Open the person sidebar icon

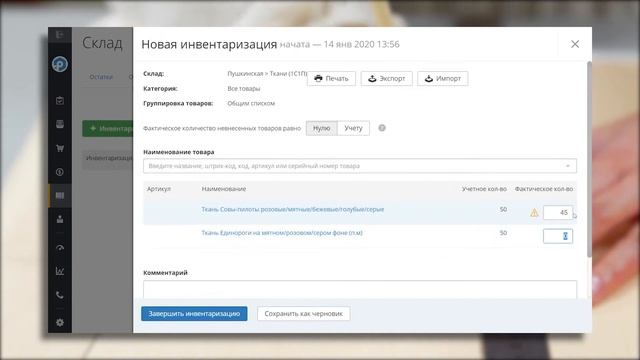60,219
